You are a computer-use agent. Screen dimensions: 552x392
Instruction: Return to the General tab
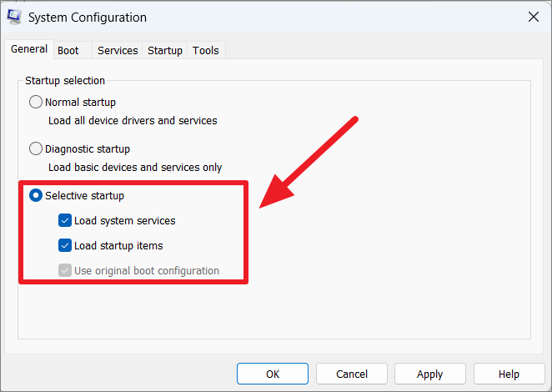29,49
